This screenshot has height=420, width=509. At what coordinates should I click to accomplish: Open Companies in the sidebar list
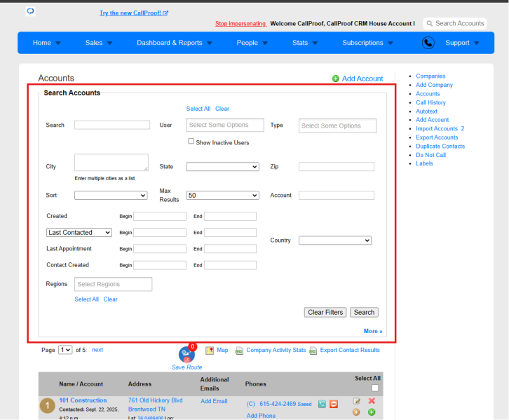[x=430, y=76]
